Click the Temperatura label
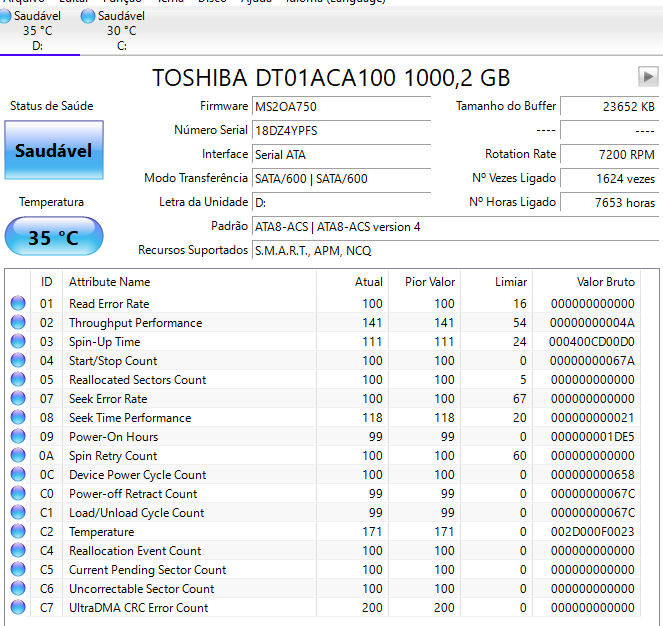The height and width of the screenshot is (626, 663). tap(51, 202)
